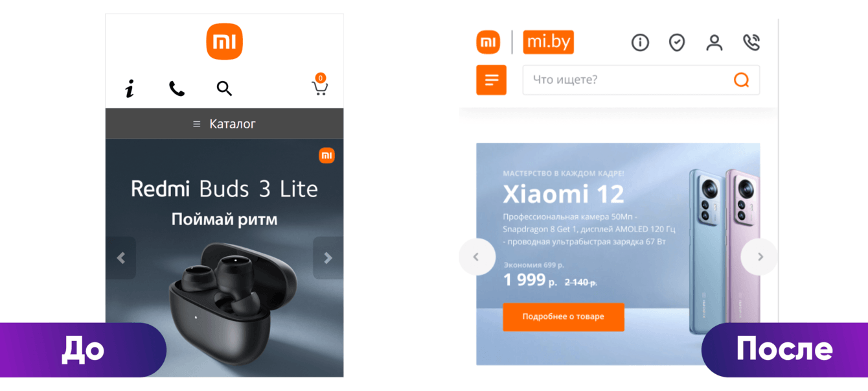Click the small Mi logo beside the mi.by badge

point(488,42)
